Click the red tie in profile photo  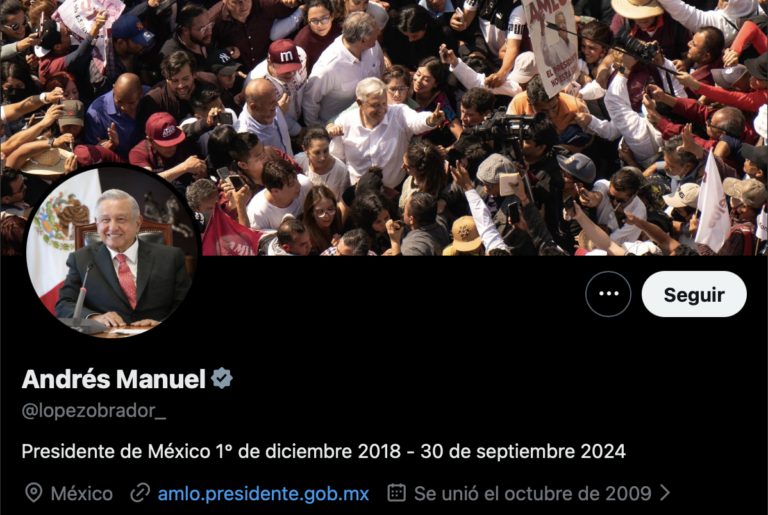[x=127, y=280]
